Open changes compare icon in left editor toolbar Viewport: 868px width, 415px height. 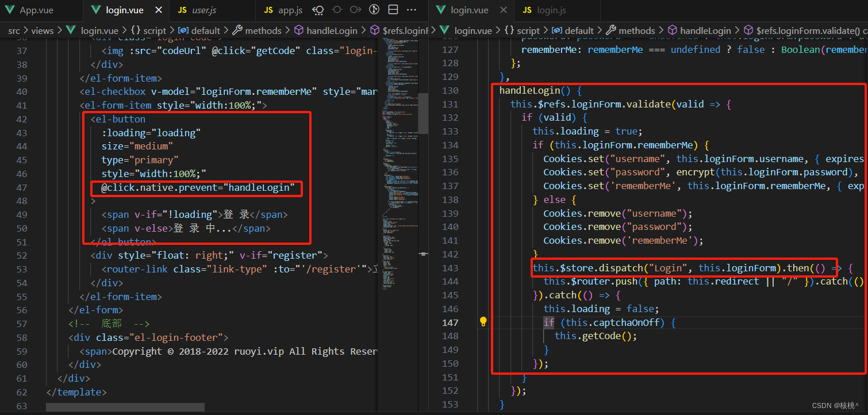pos(318,10)
